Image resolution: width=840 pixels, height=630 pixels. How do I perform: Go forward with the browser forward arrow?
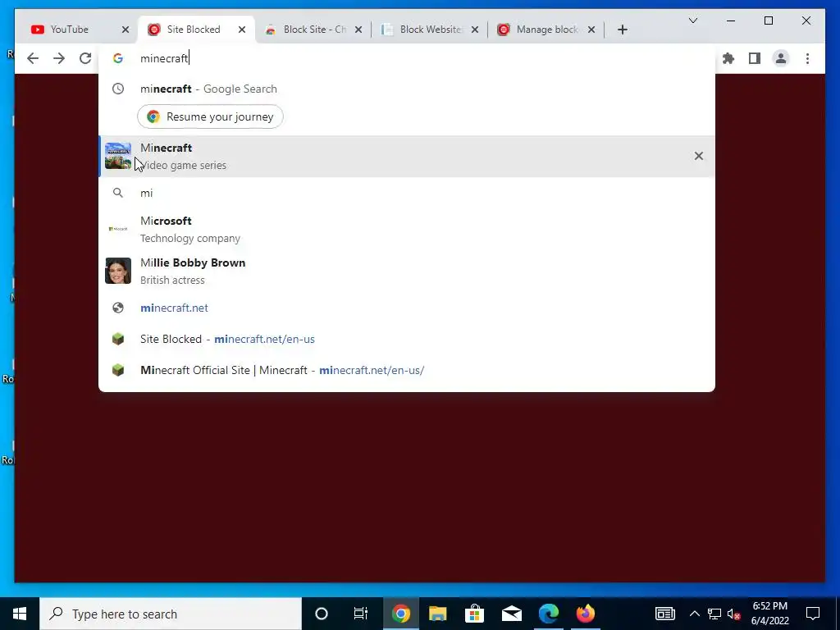59,58
